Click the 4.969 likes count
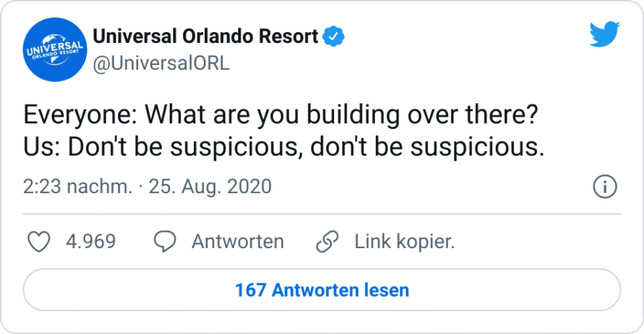This screenshot has width=644, height=334. tap(90, 242)
